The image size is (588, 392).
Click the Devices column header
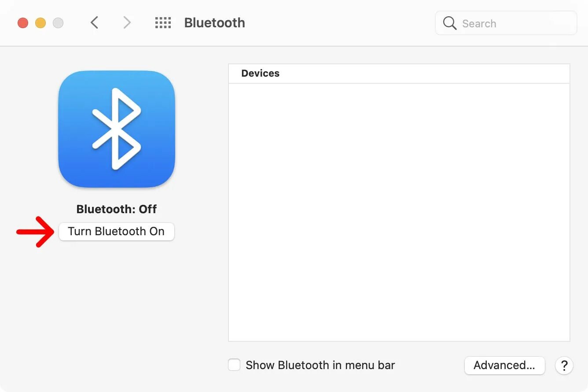coord(399,74)
